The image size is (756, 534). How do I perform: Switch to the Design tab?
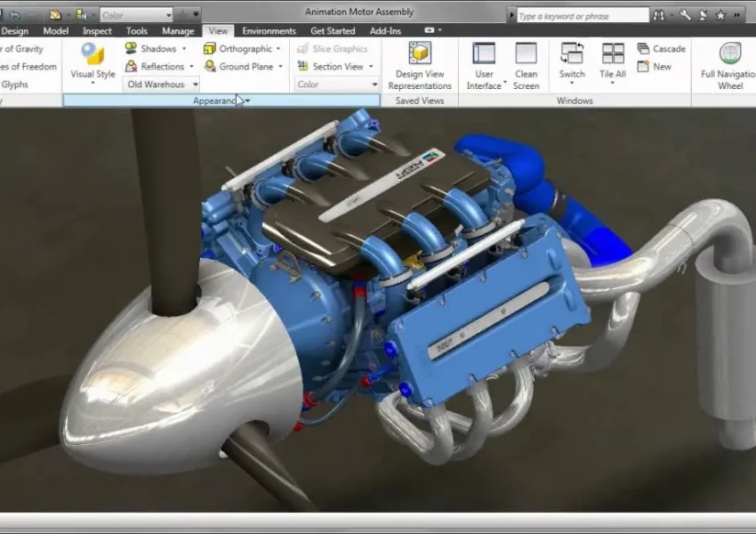(15, 31)
